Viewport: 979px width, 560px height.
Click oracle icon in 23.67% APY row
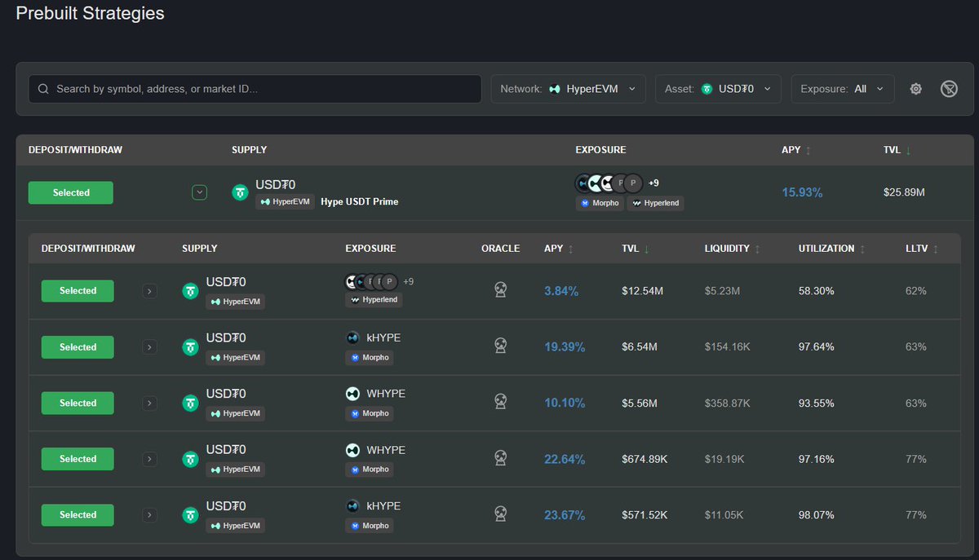(x=501, y=514)
